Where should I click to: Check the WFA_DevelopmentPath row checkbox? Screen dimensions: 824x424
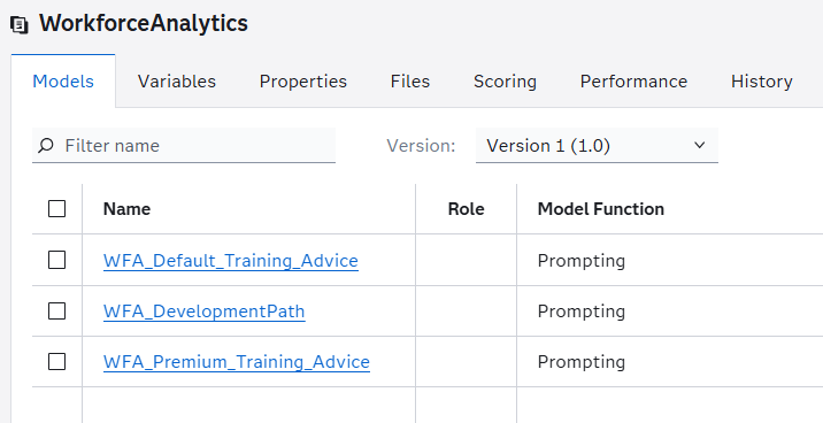tap(57, 311)
